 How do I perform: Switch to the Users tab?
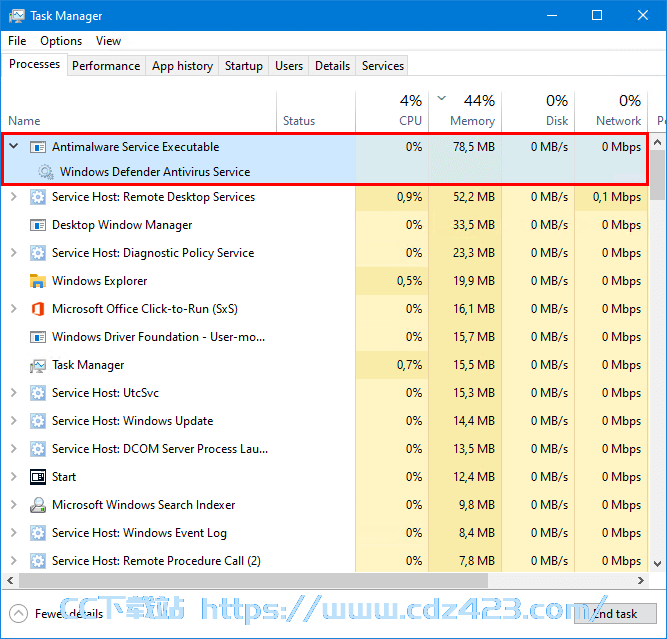coord(289,66)
